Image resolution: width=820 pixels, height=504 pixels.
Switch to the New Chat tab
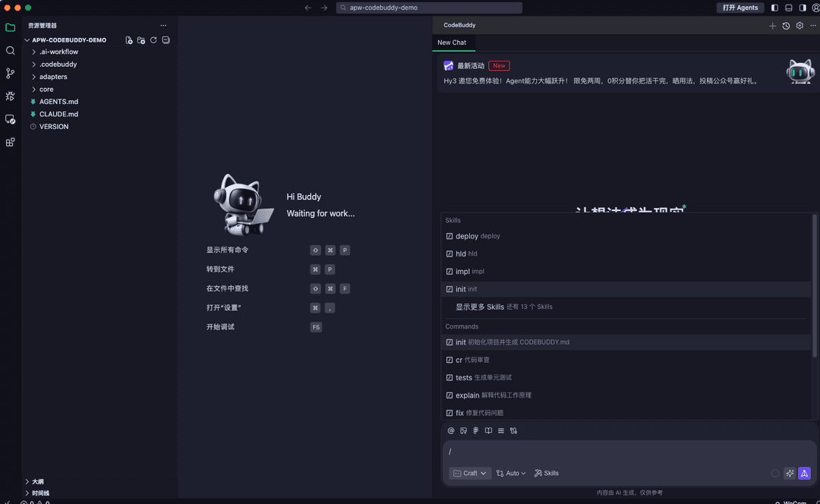(x=452, y=43)
